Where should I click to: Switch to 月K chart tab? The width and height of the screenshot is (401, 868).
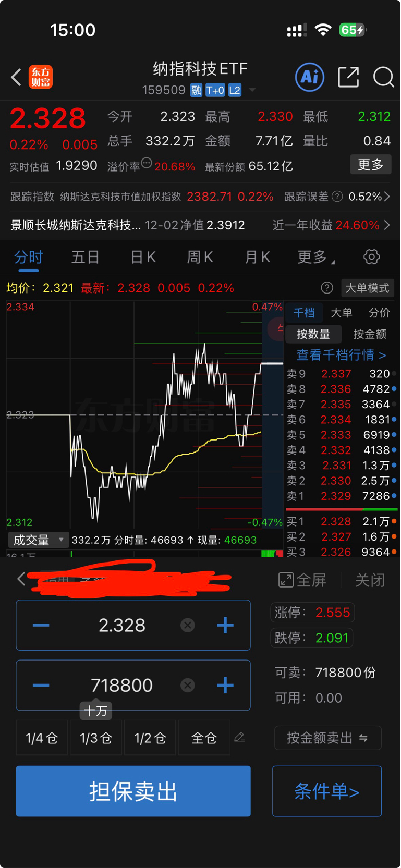258,257
